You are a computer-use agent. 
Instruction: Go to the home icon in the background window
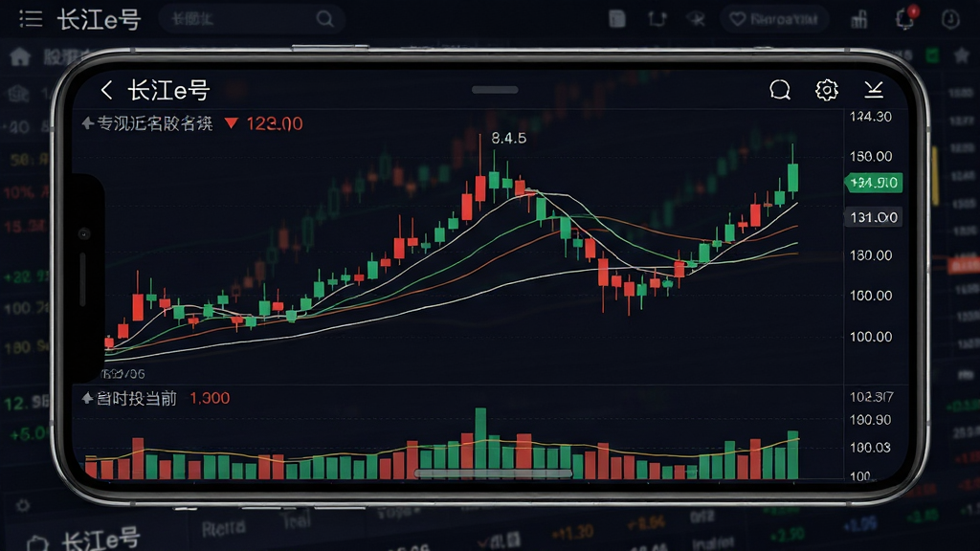pos(20,56)
